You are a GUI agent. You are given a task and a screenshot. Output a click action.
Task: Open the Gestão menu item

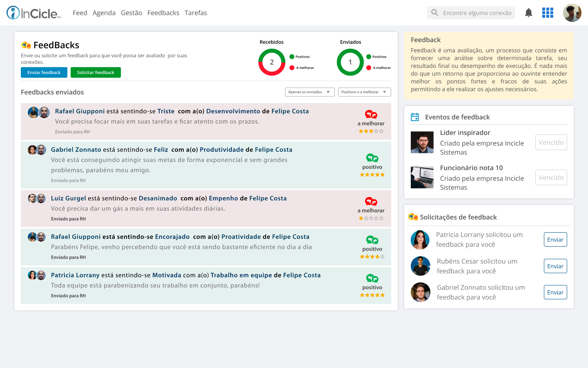pyautogui.click(x=131, y=13)
